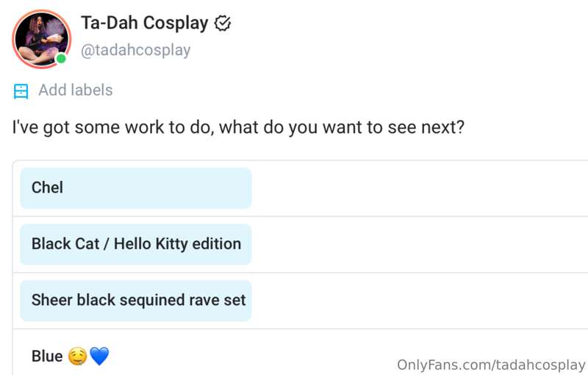Click the green online status dot
Viewport: 588px width, 375px height.
61,59
